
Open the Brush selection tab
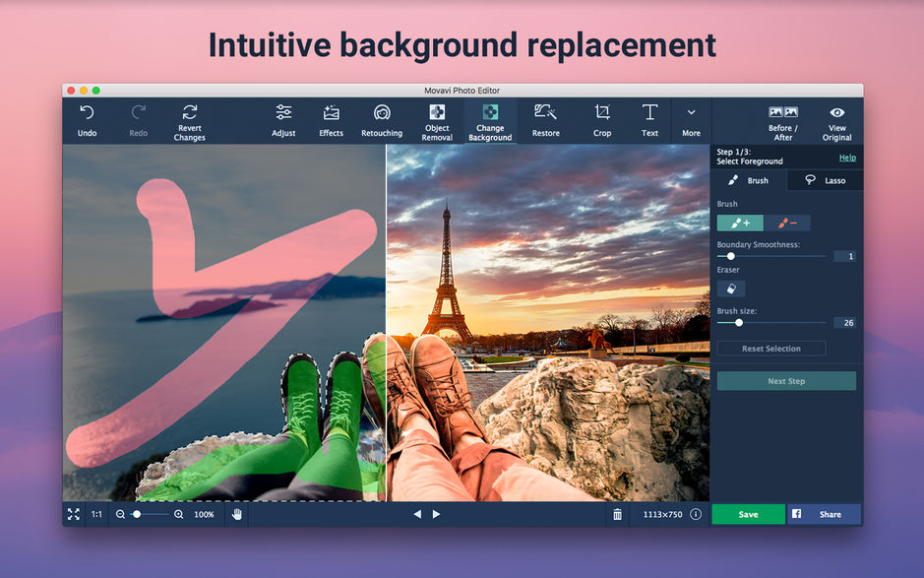(x=748, y=180)
